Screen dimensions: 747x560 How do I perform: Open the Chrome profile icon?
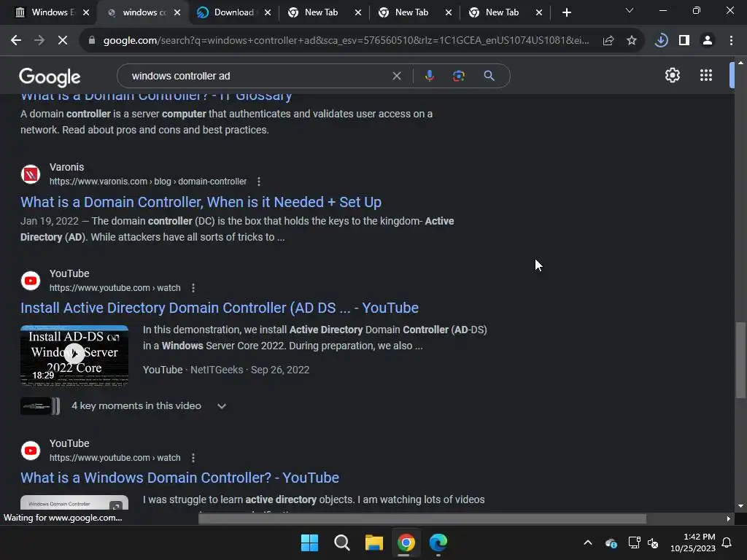point(708,41)
